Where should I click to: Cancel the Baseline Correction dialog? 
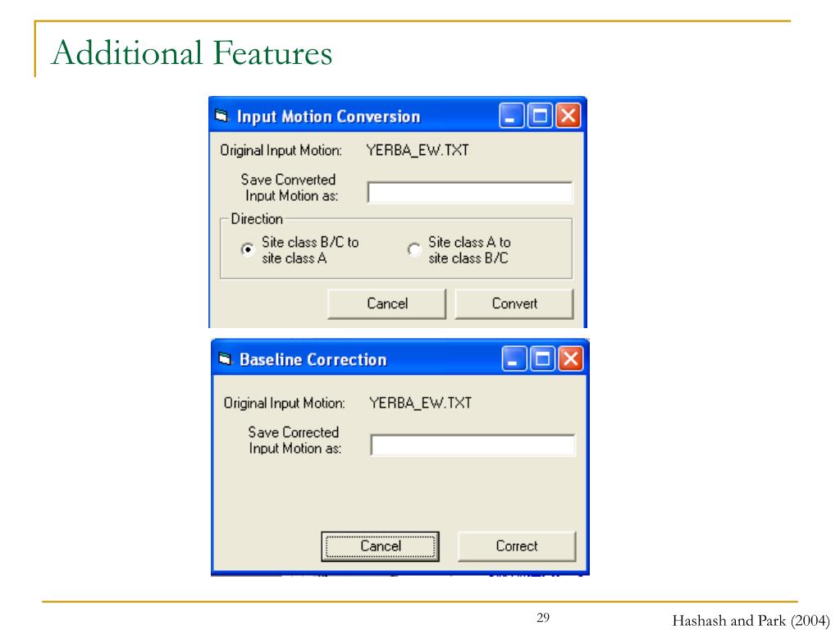381,546
